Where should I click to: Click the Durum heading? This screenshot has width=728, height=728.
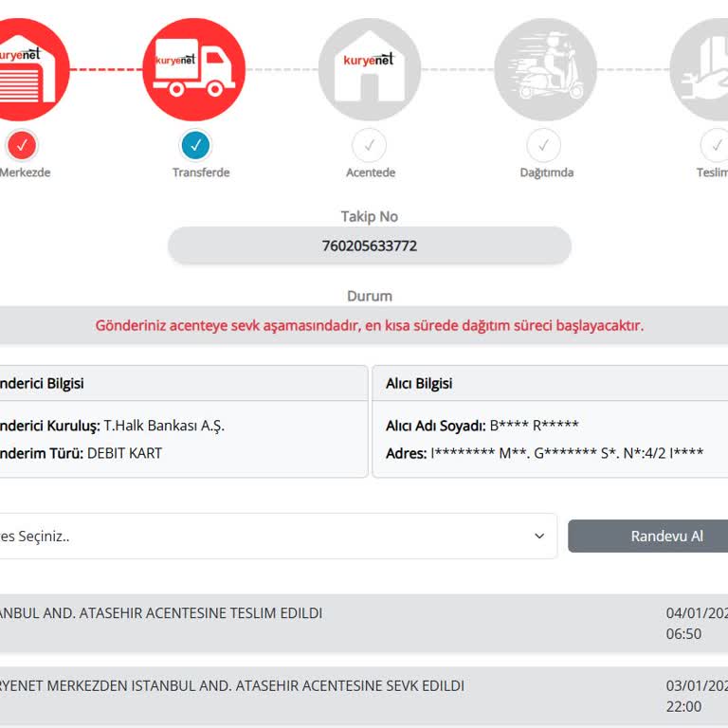pos(370,296)
